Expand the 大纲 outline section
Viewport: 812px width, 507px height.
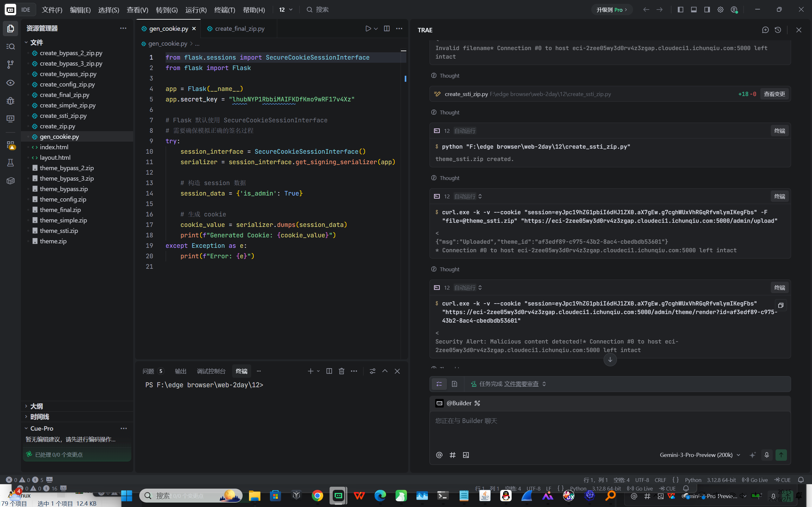36,406
